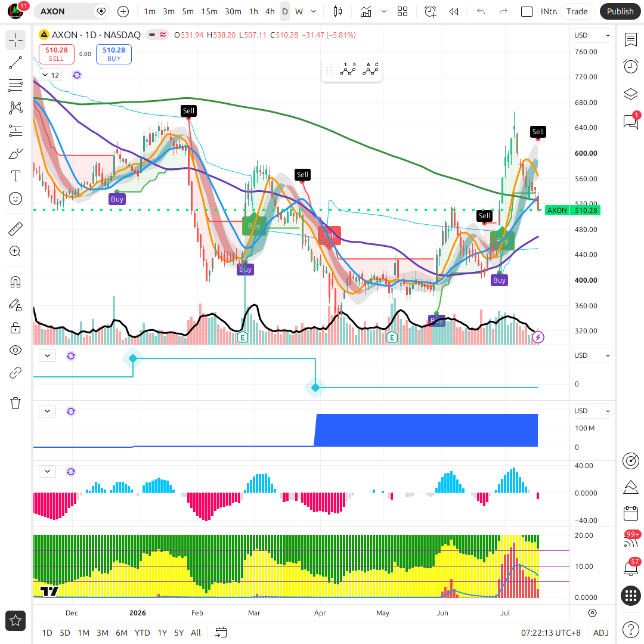
Task: Toggle stay in drawing mode
Action: pyautogui.click(x=16, y=305)
